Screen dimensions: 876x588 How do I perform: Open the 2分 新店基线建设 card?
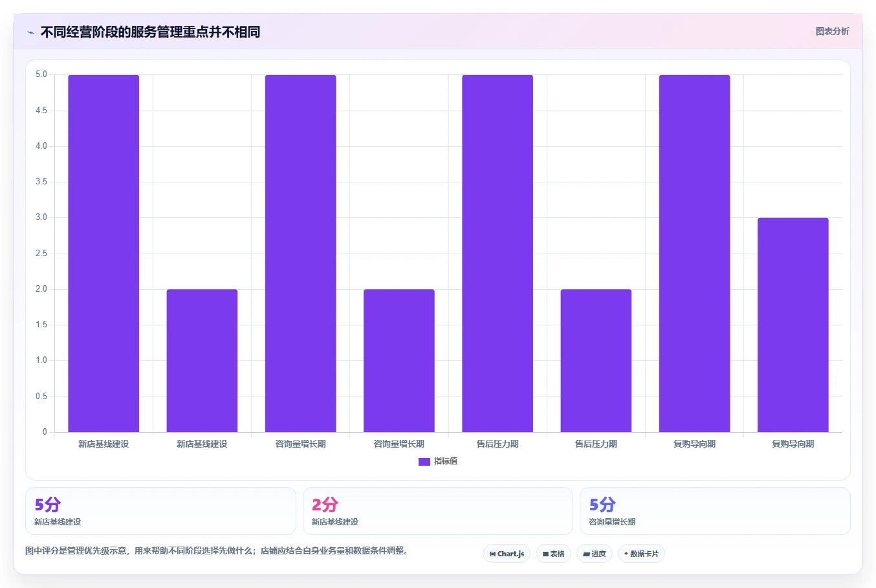(x=438, y=511)
